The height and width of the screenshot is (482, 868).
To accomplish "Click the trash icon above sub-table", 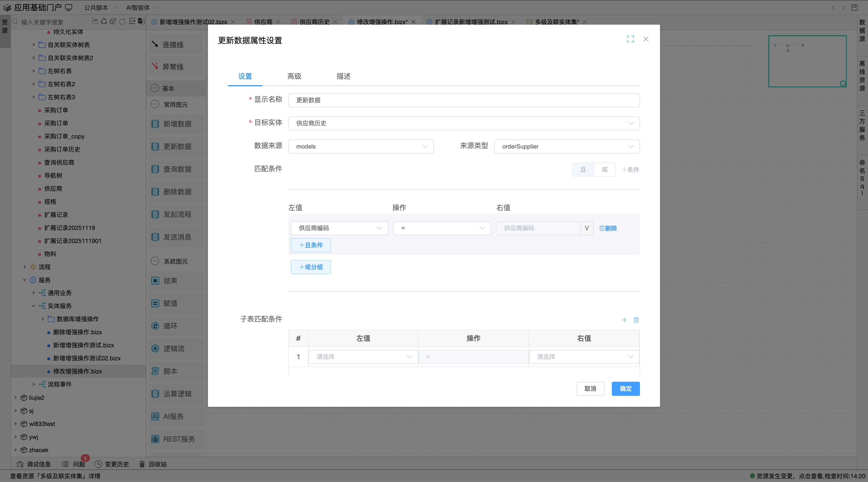I will point(636,320).
